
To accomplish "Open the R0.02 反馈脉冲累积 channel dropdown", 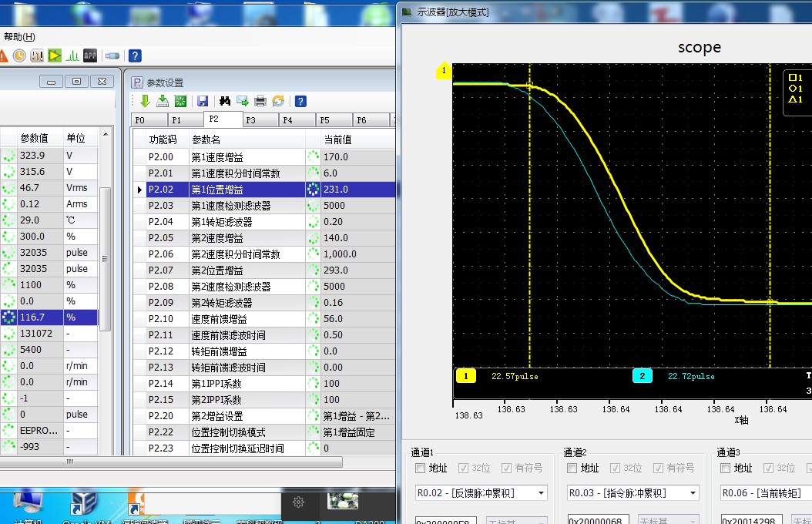I will (x=542, y=493).
